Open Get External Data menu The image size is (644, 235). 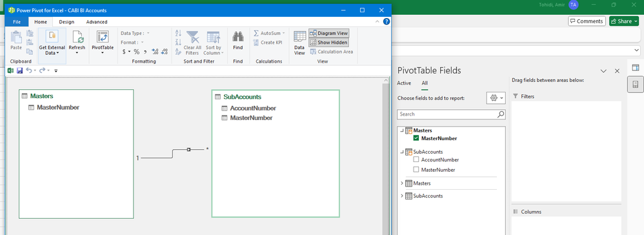[52, 43]
